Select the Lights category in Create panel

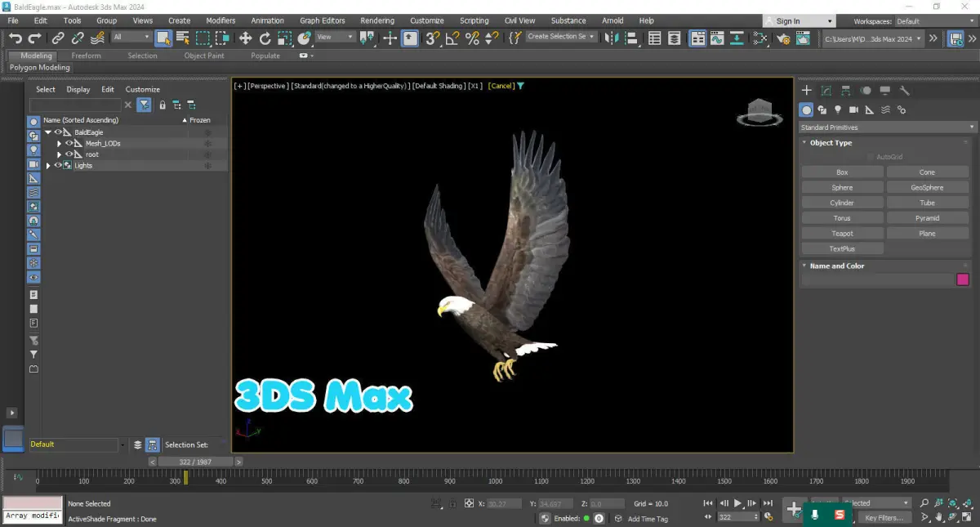(x=838, y=109)
